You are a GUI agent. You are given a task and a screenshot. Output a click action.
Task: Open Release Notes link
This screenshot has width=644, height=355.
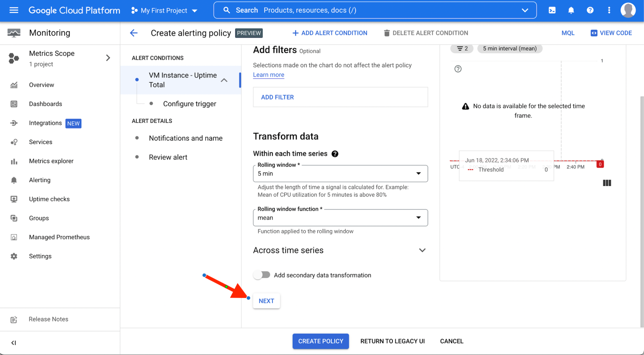49,319
